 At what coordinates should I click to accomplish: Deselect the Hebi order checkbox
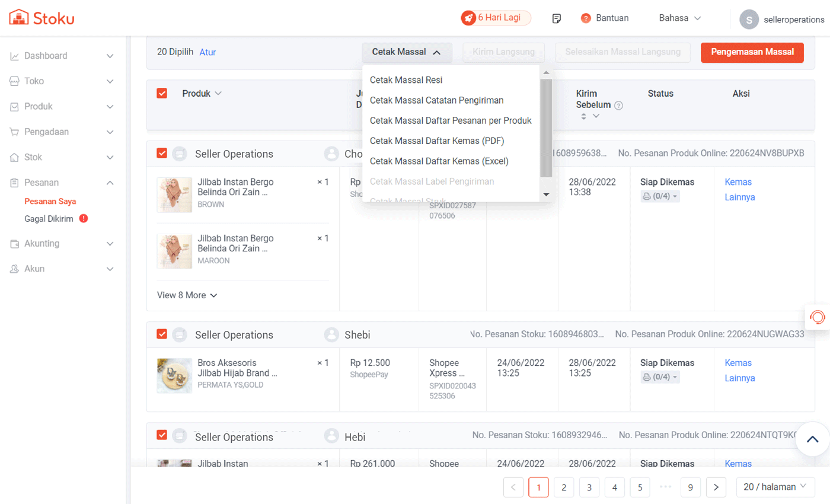[x=162, y=435]
